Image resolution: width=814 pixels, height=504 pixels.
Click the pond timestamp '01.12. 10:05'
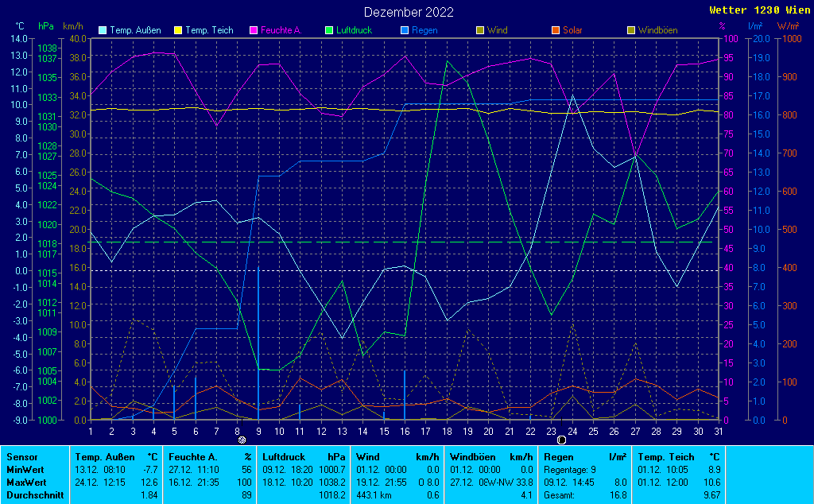(663, 470)
